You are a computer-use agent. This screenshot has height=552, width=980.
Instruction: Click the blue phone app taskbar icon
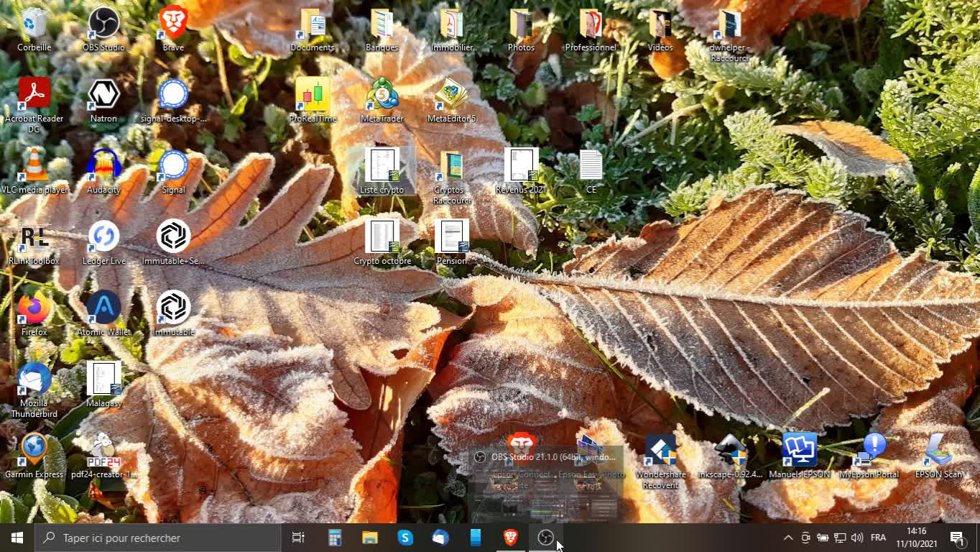click(x=476, y=538)
